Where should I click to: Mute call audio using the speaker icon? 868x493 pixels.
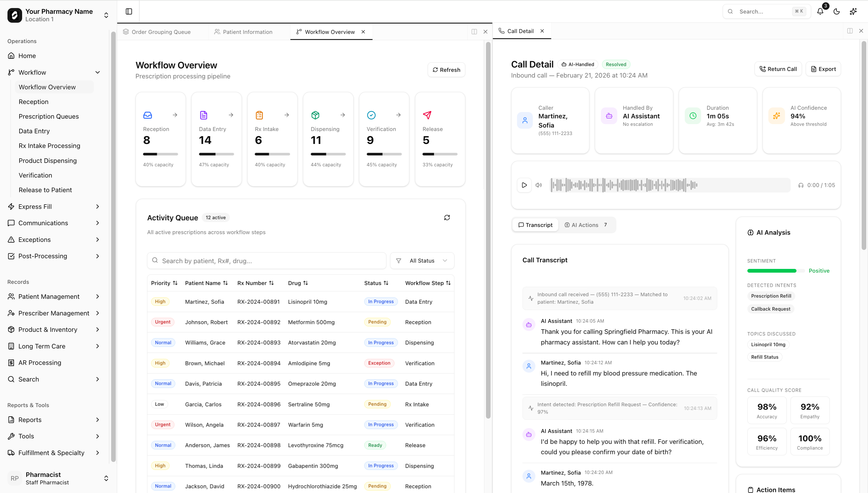[538, 185]
